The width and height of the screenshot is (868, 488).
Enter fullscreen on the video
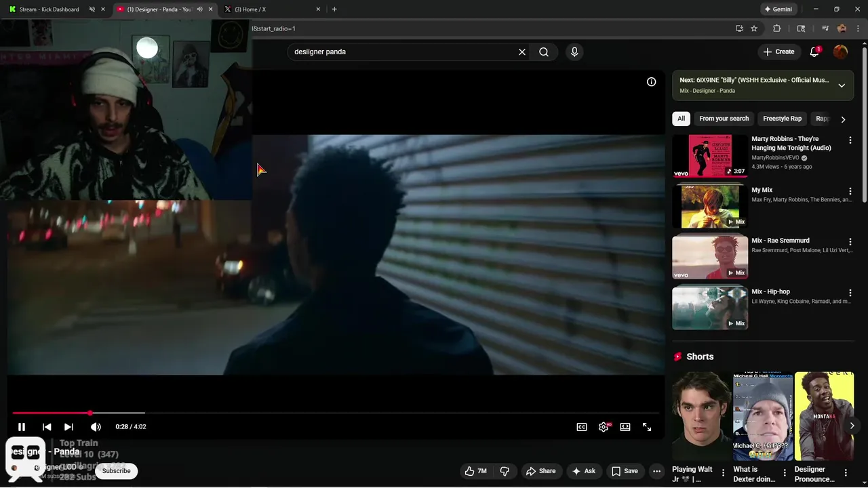[647, 427]
